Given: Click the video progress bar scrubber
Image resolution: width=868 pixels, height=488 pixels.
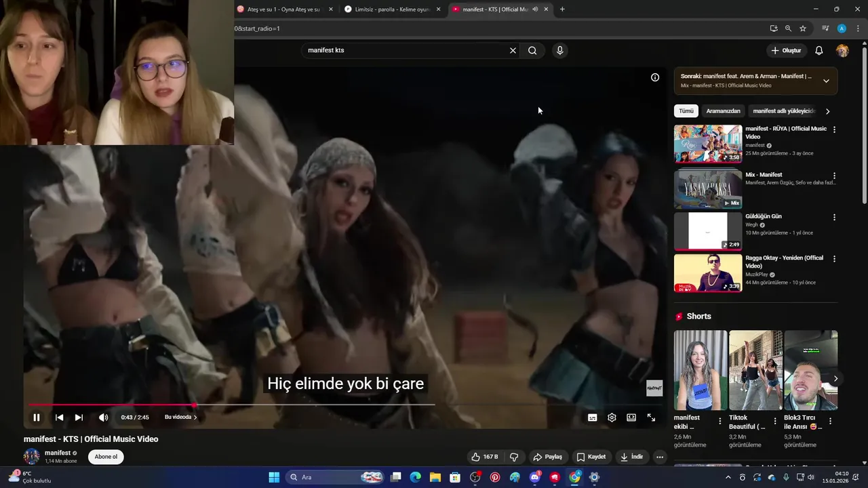Looking at the screenshot, I should [x=195, y=405].
